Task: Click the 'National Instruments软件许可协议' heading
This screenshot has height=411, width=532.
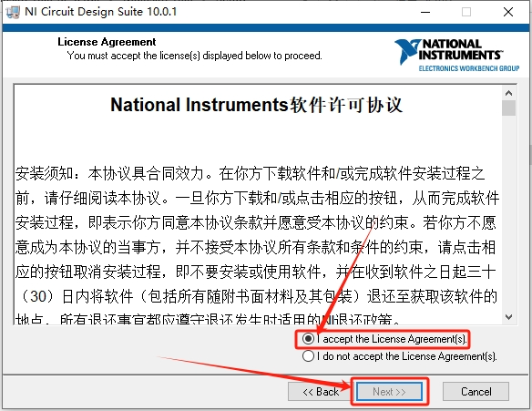Action: click(x=257, y=105)
